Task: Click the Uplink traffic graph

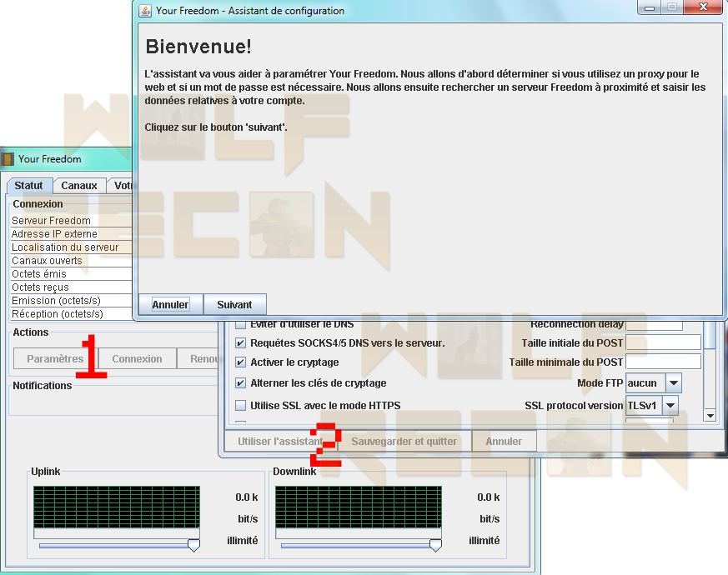Action: point(117,507)
